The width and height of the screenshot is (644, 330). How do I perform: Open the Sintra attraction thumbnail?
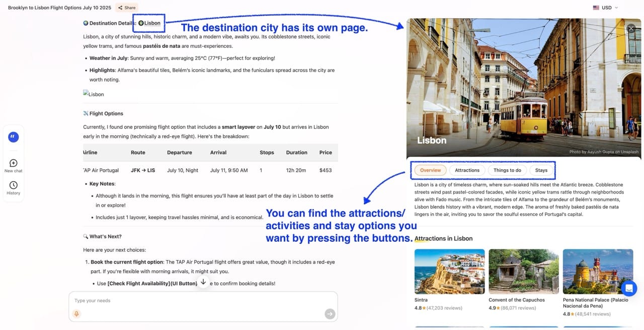[449, 272]
